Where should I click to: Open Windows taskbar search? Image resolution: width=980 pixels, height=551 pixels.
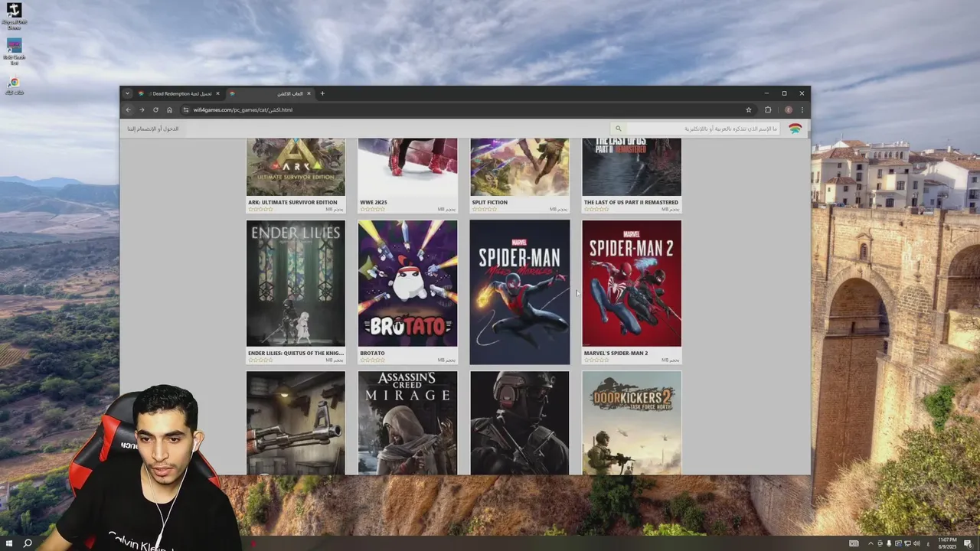coord(28,543)
